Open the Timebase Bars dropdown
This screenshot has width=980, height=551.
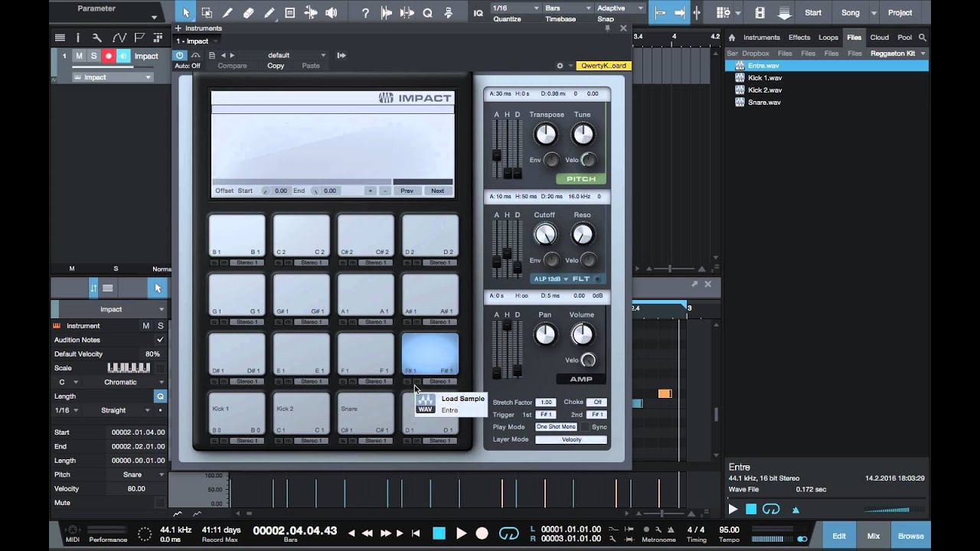[567, 8]
